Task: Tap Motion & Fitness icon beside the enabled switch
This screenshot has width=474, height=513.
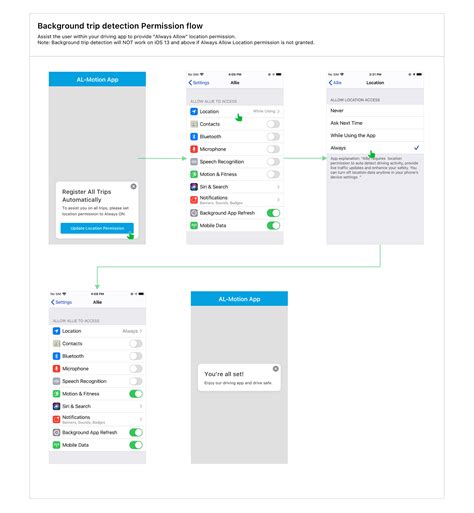Action: coord(56,394)
